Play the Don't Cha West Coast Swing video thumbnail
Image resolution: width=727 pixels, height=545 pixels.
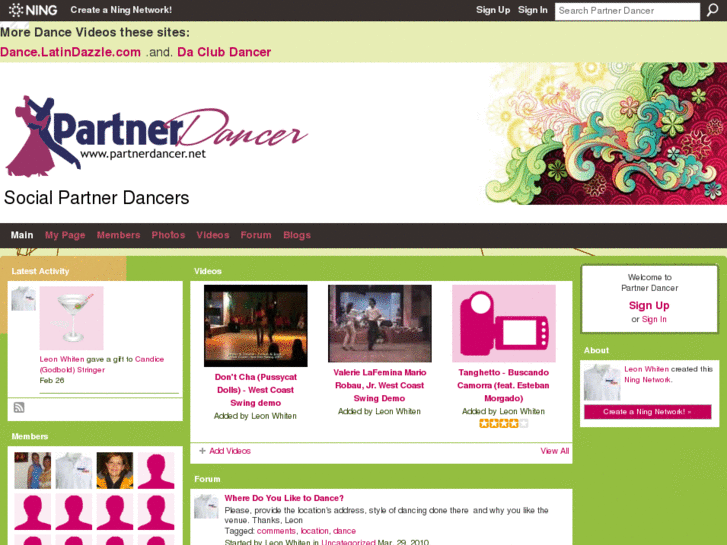(255, 326)
